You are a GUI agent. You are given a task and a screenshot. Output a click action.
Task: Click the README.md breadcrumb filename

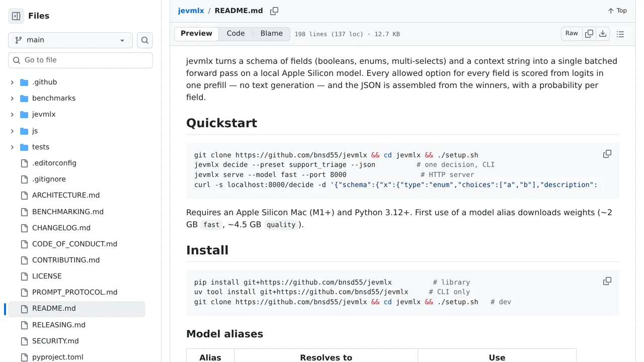(x=239, y=11)
